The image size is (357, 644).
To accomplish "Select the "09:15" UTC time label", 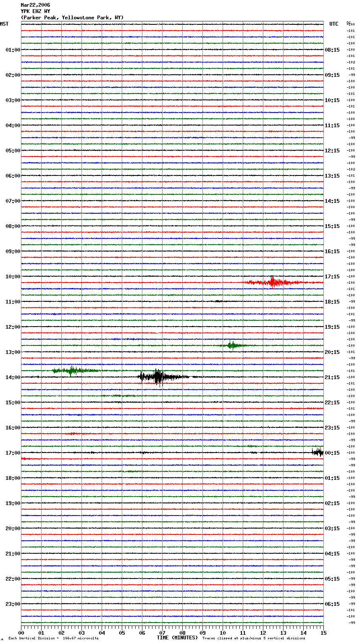I will (x=332, y=75).
